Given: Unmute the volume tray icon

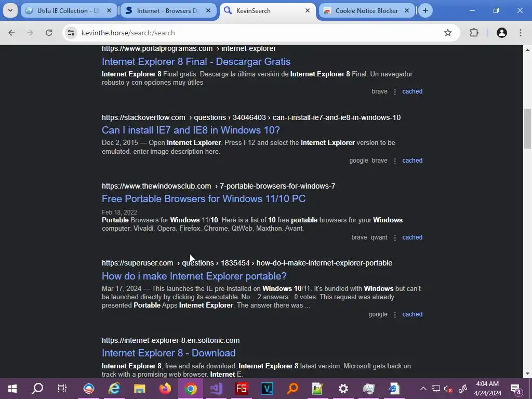Looking at the screenshot, I should (448, 389).
